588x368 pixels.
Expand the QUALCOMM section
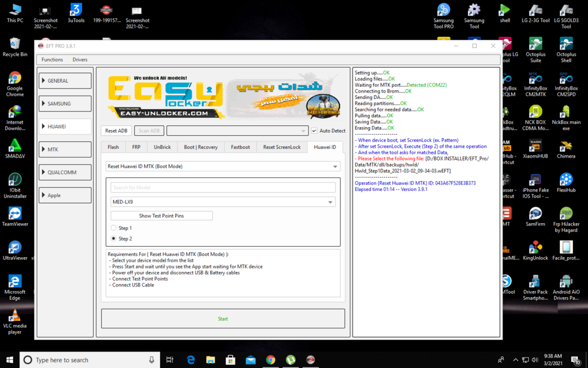point(65,172)
